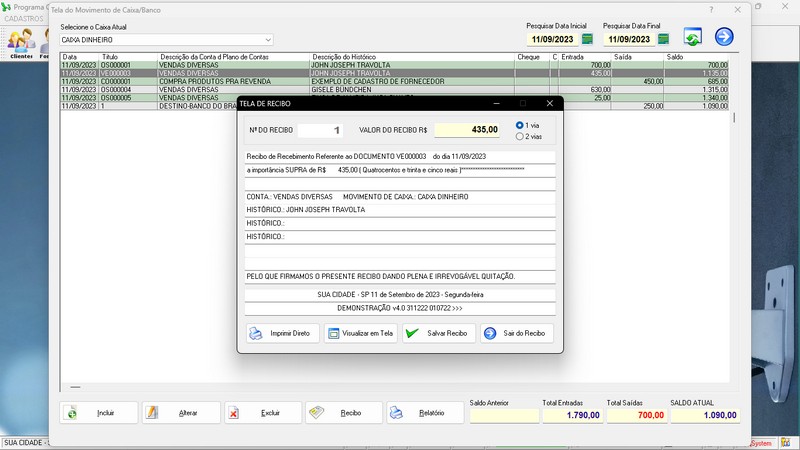Click the green plus icon on Incluir
Screen dimensions: 800x450
click(71, 414)
